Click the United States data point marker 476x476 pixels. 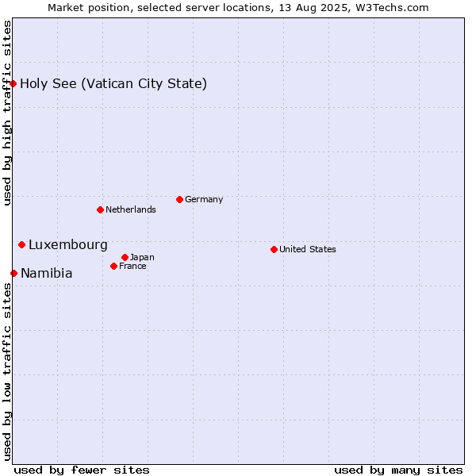click(274, 250)
